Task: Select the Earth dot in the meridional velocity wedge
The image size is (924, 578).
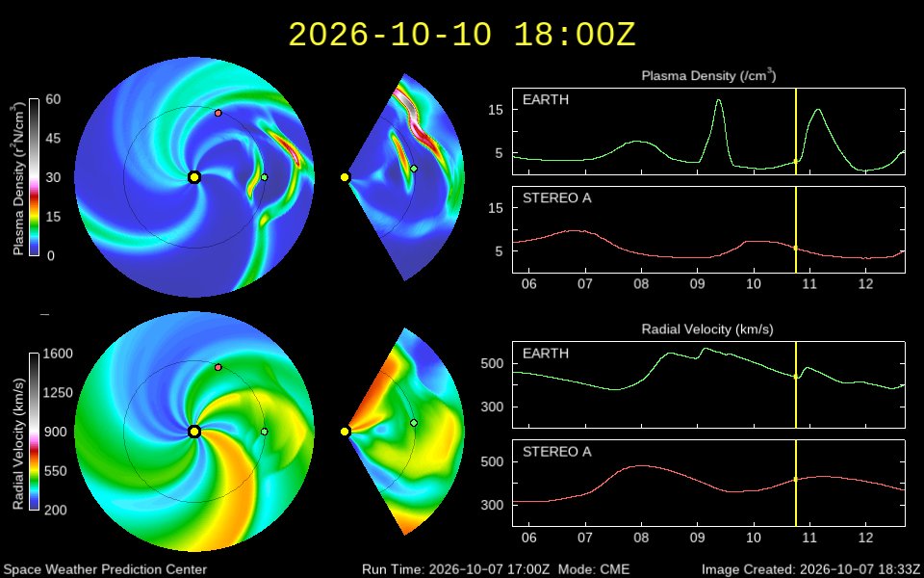Action: pyautogui.click(x=414, y=423)
